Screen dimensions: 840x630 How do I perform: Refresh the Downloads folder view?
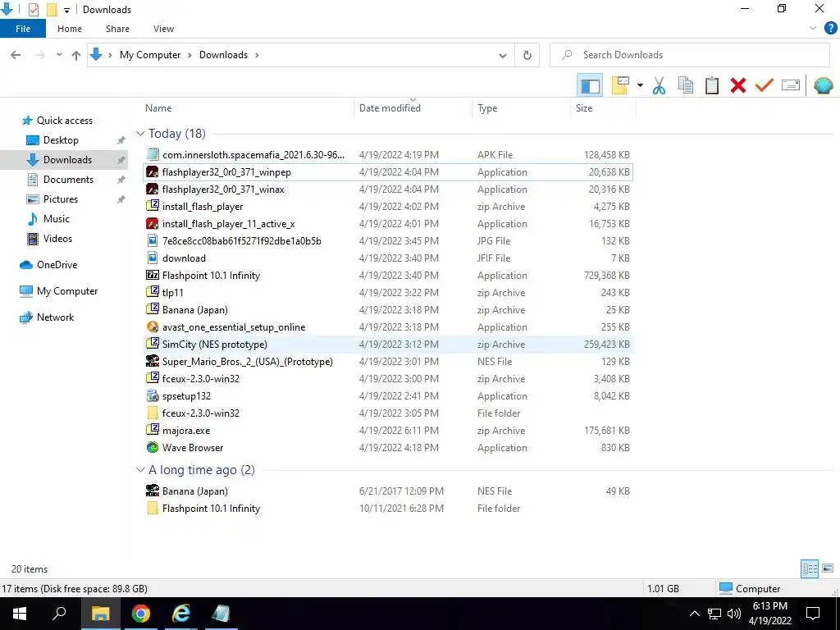(527, 55)
